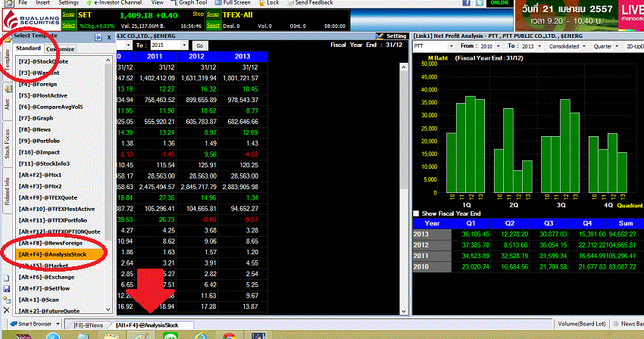Click the Lock toolbar item
Viewport: 644px width, 339px height.
[269, 2]
